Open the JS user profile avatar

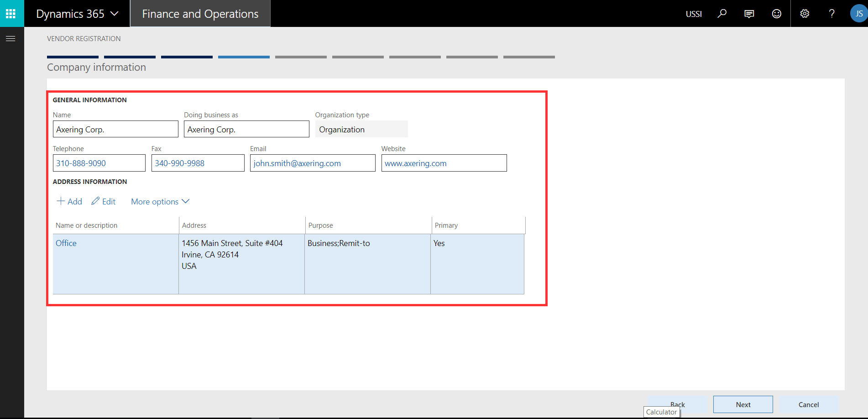click(x=858, y=14)
